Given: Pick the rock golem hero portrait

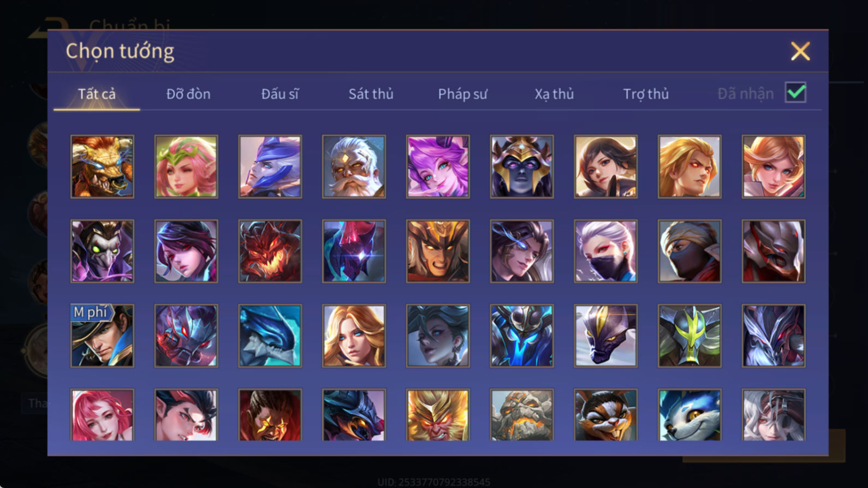Looking at the screenshot, I should click(522, 415).
